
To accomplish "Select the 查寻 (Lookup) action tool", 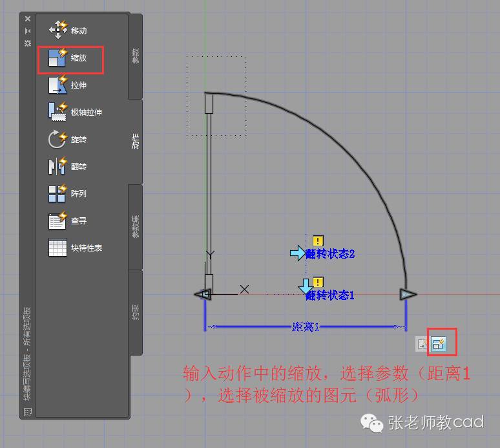I will point(68,221).
